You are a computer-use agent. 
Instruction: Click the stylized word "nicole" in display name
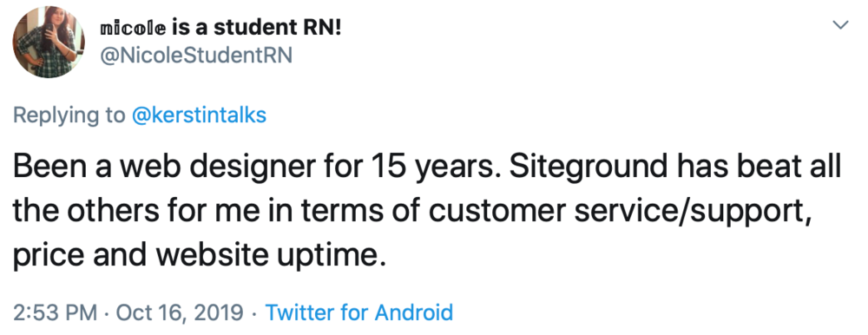tap(132, 29)
